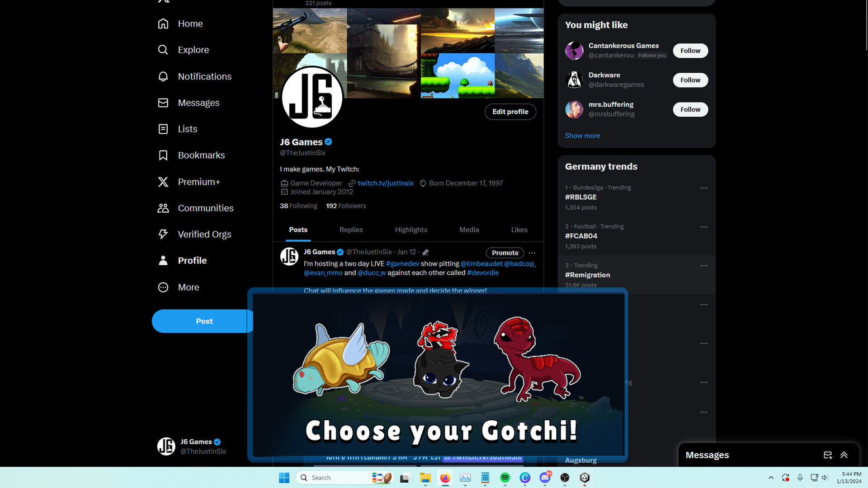Open Spotify from the taskbar
868x488 pixels.
tap(505, 478)
